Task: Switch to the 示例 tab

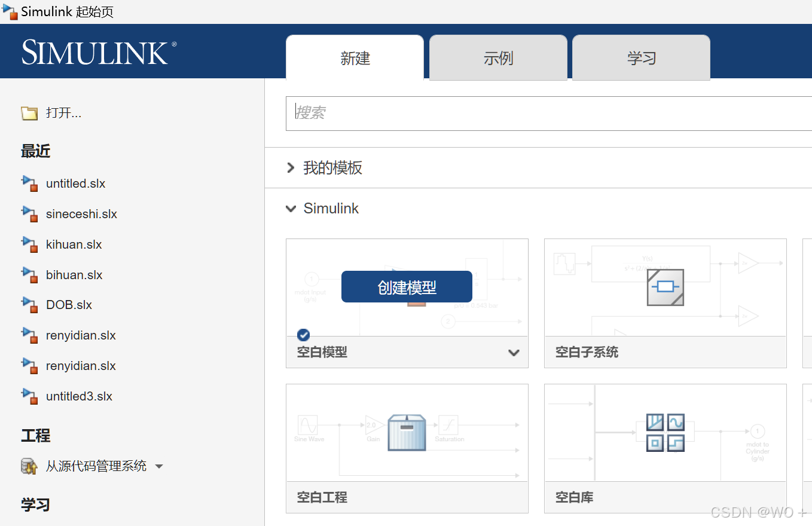Action: (498, 57)
